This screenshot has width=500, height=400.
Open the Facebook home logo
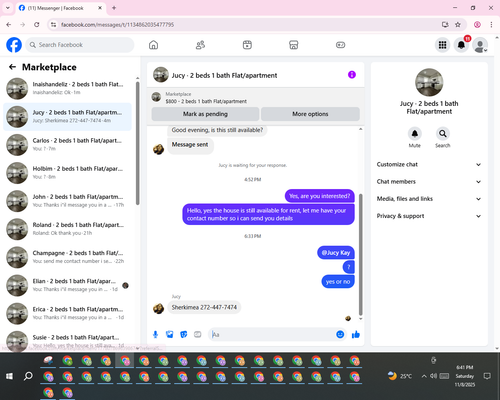point(14,45)
